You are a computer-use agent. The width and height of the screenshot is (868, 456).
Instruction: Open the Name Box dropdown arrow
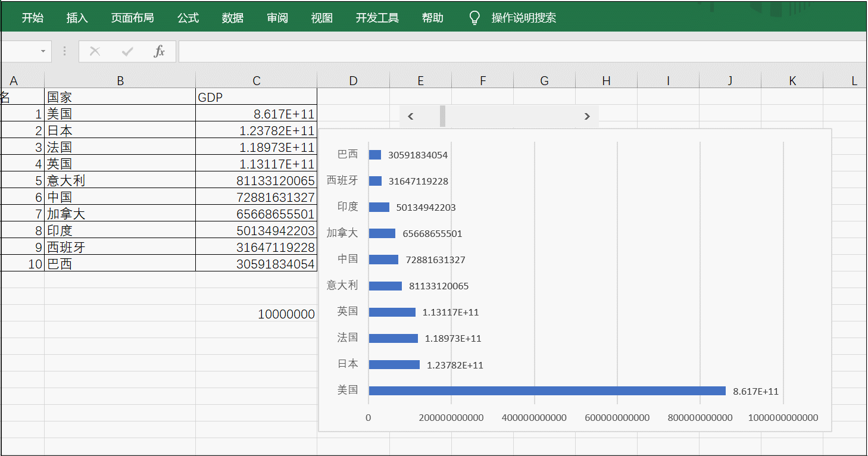pyautogui.click(x=42, y=51)
